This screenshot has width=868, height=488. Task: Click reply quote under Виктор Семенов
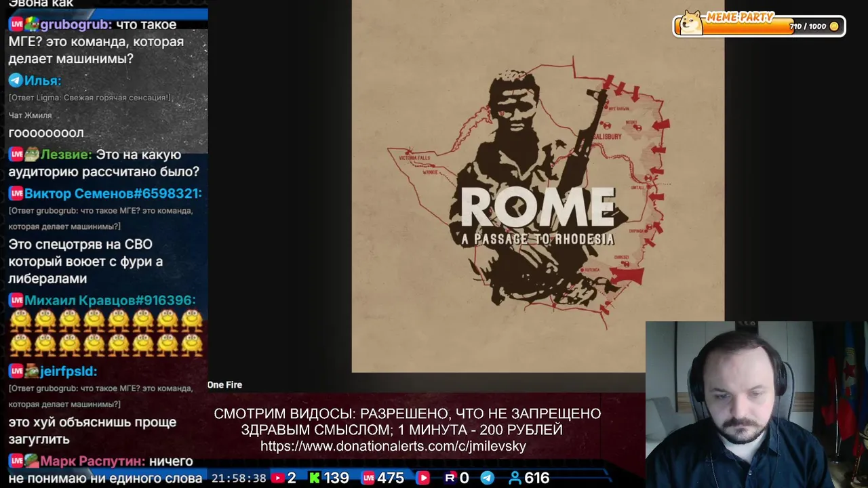[x=100, y=218]
